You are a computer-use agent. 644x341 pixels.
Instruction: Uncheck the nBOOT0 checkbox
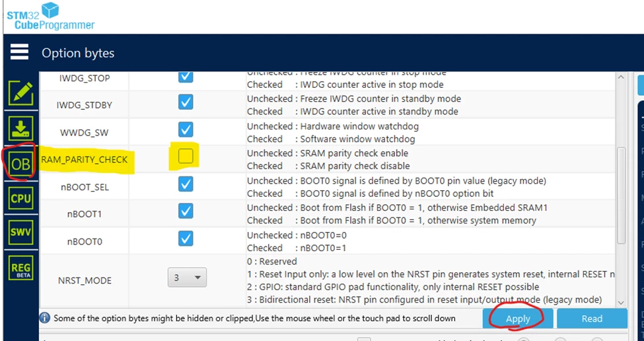(x=186, y=239)
